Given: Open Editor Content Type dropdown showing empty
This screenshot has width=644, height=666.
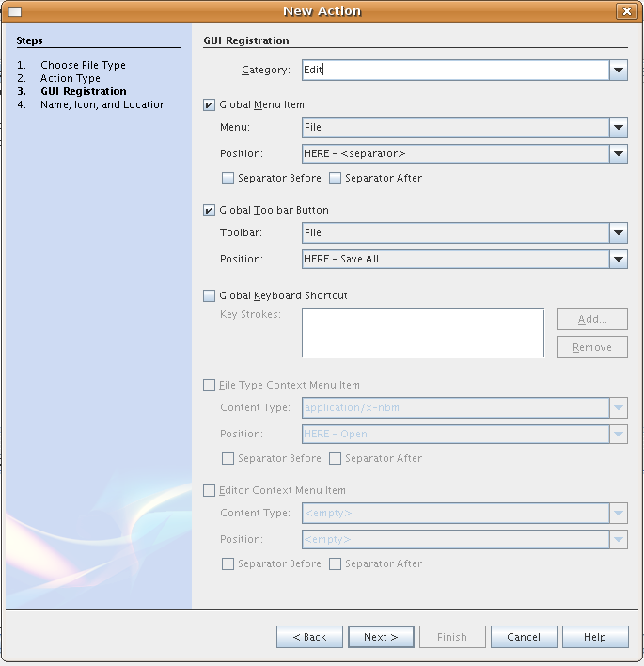Looking at the screenshot, I should point(464,513).
